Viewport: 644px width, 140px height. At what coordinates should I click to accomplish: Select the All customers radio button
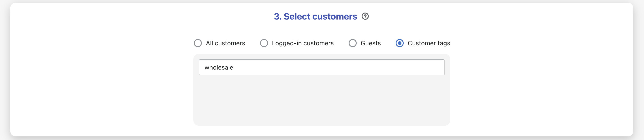pyautogui.click(x=198, y=43)
